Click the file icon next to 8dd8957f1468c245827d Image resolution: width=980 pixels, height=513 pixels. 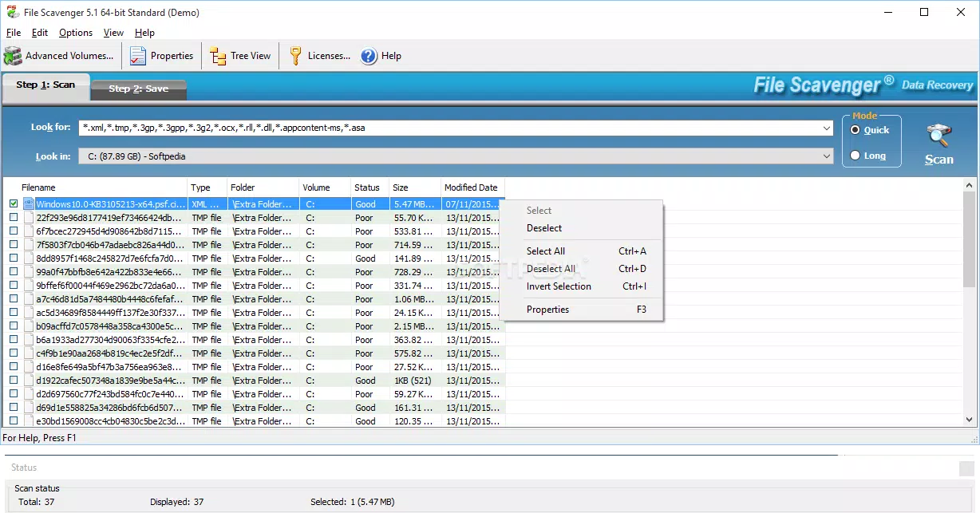click(29, 258)
